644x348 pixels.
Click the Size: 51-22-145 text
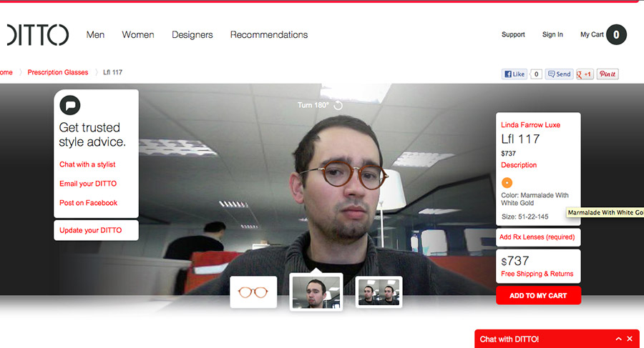[525, 217]
